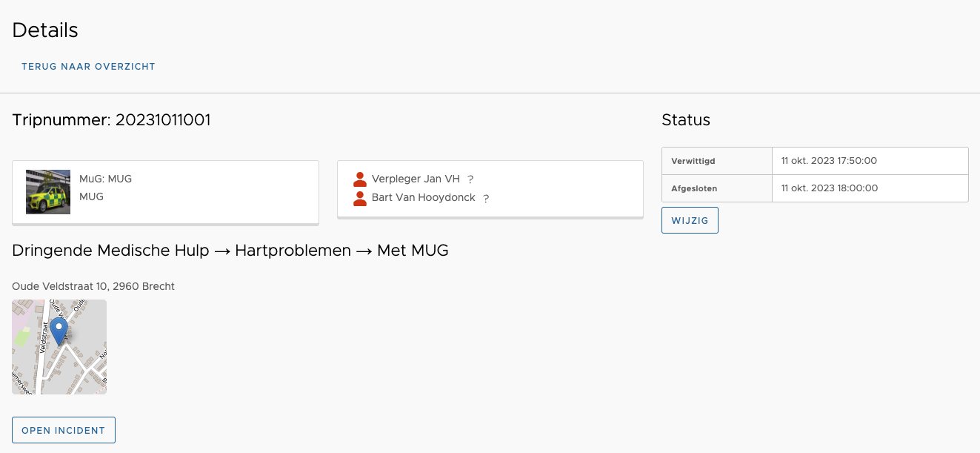Click the Verwittigd status row label
Screen dimensions: 980x453
tap(693, 161)
